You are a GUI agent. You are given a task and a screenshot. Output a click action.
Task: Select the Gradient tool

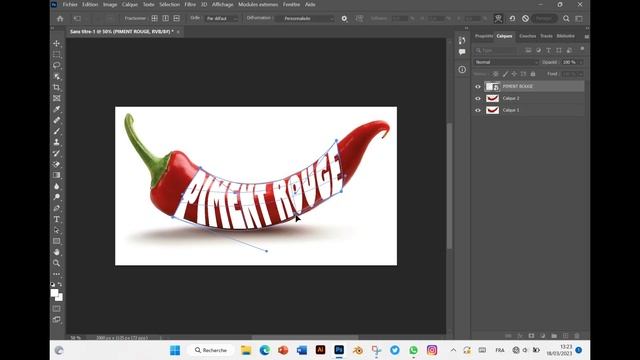(x=57, y=176)
